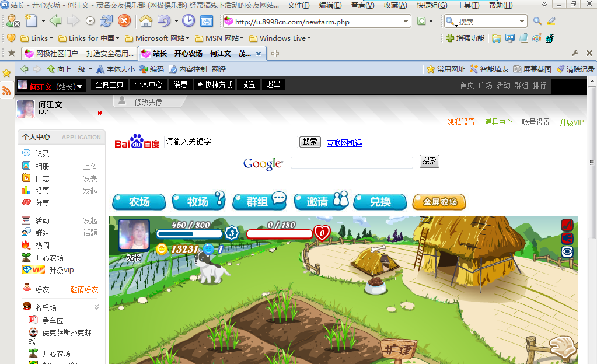Expand the 向上一级 dropdown arrow
Screen dimensions: 597x364
click(90, 69)
